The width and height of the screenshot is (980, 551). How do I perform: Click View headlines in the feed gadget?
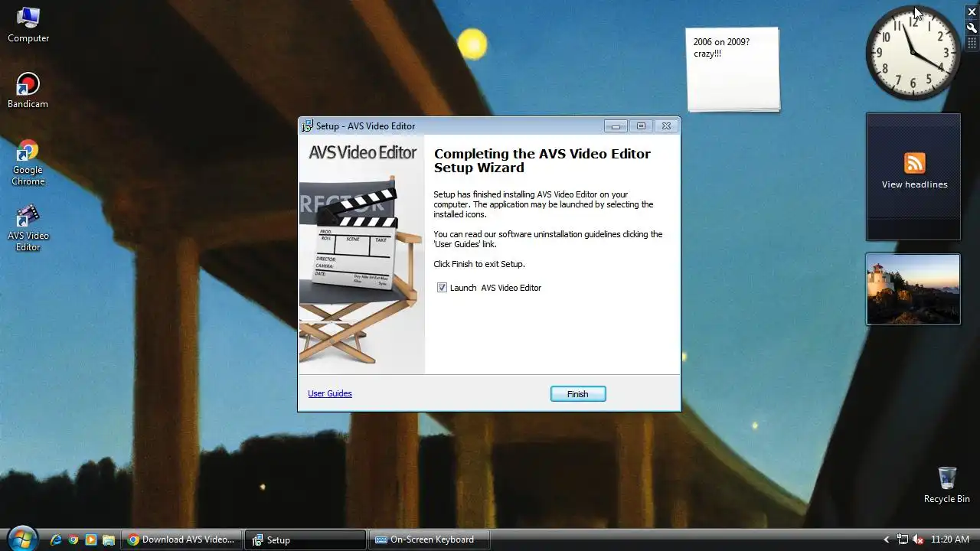(914, 184)
